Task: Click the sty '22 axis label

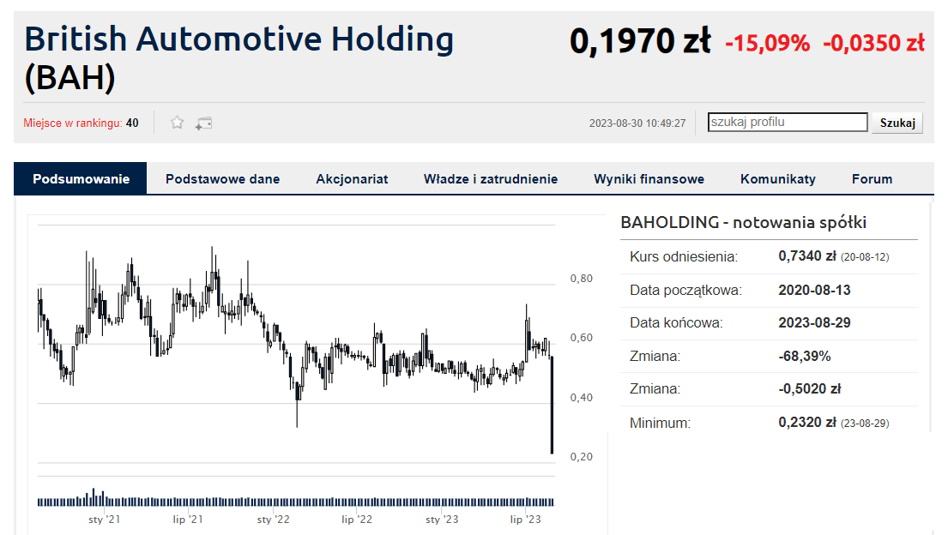Action: 273,519
